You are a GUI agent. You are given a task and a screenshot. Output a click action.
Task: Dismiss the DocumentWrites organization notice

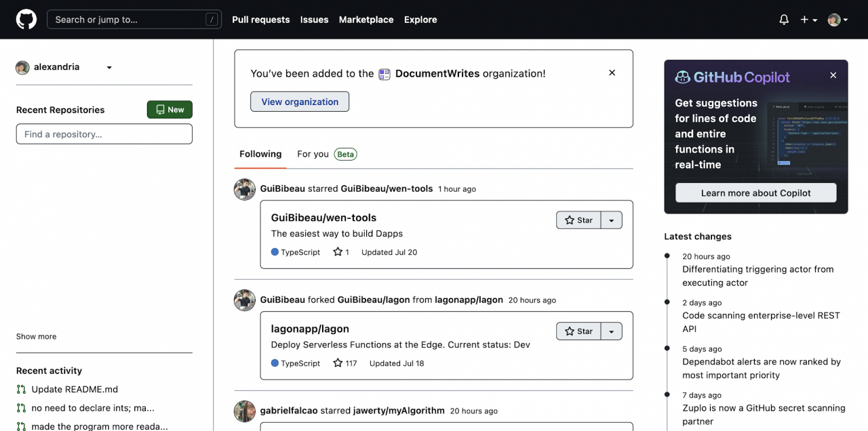pyautogui.click(x=612, y=73)
